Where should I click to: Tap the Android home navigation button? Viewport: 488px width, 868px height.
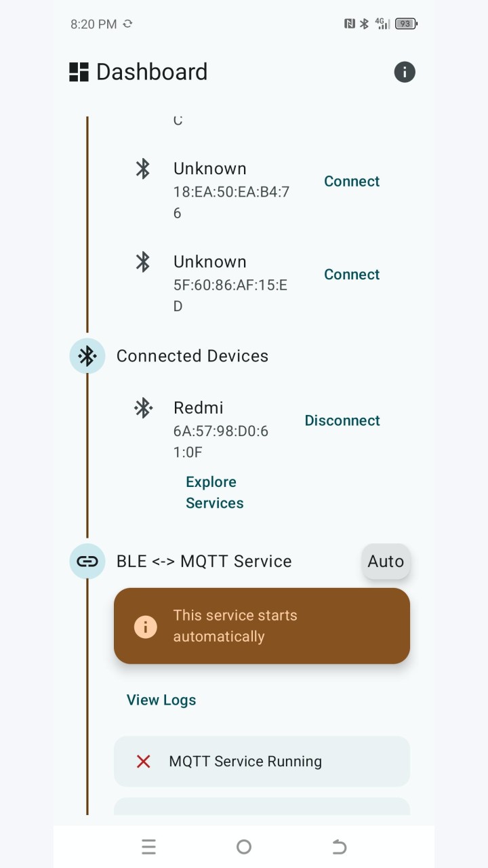(x=244, y=846)
